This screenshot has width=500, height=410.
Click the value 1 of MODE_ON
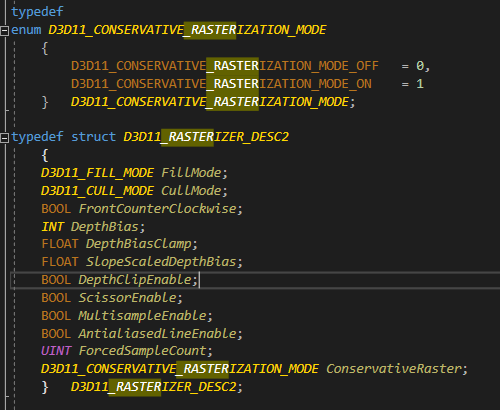(x=420, y=84)
